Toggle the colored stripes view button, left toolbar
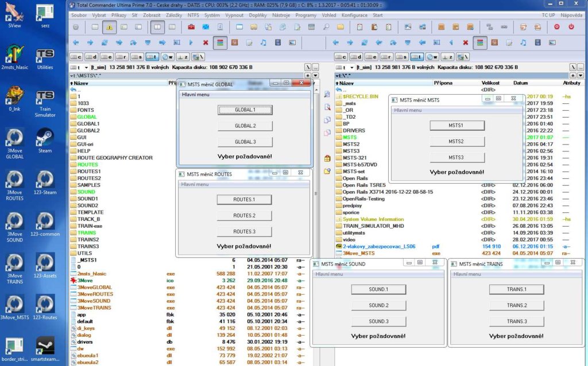The width and height of the screenshot is (588, 366). pyautogui.click(x=220, y=42)
